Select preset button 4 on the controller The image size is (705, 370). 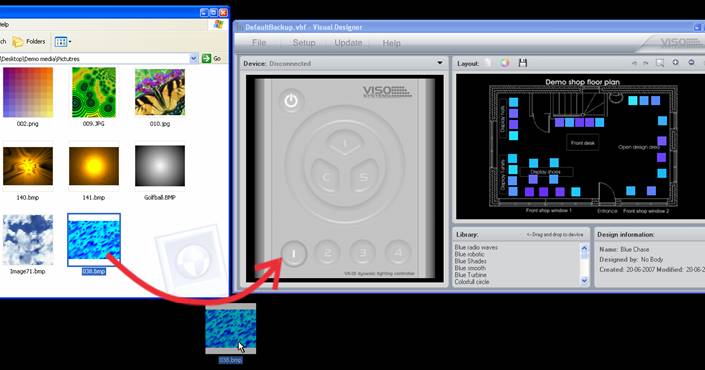398,253
